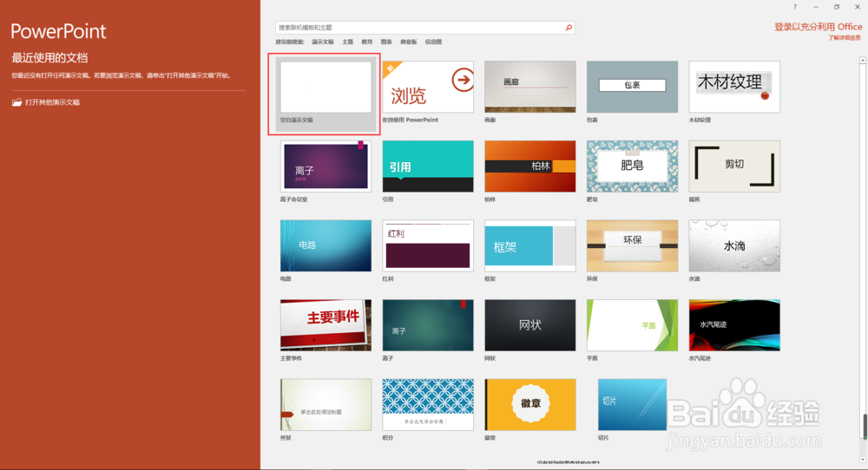Select the purple 离子会议室 template

(325, 166)
